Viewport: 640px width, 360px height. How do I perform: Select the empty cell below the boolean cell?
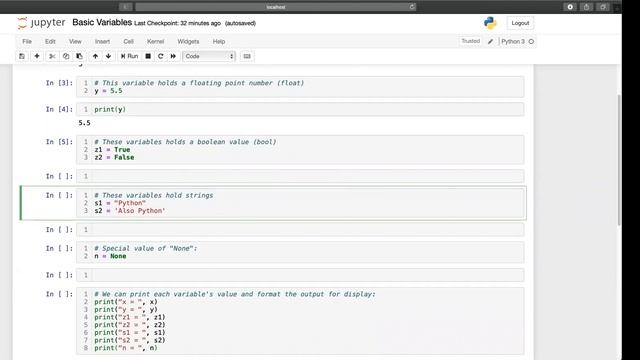300,176
